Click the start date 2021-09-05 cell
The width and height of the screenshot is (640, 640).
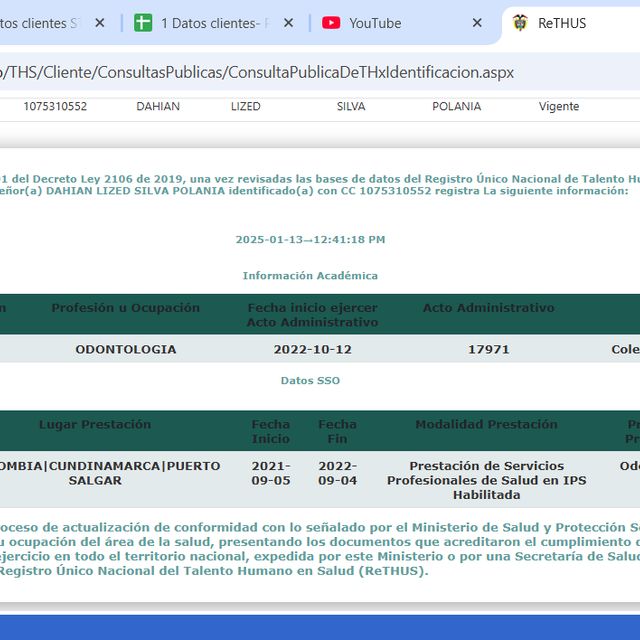point(271,473)
